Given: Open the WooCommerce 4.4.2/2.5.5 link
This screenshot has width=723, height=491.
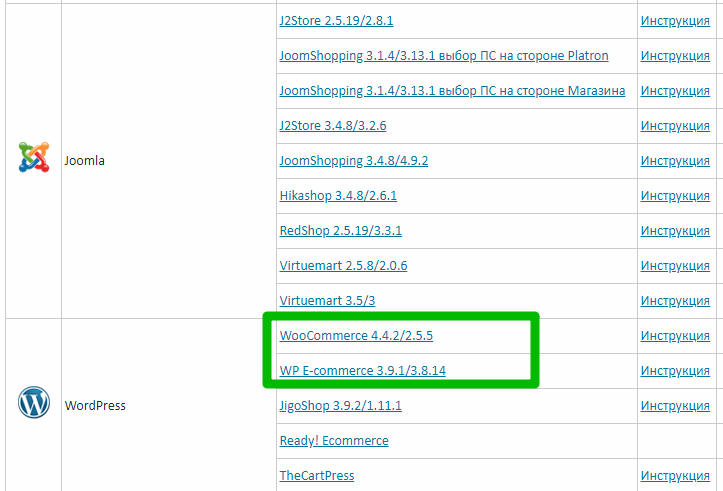Looking at the screenshot, I should (356, 336).
